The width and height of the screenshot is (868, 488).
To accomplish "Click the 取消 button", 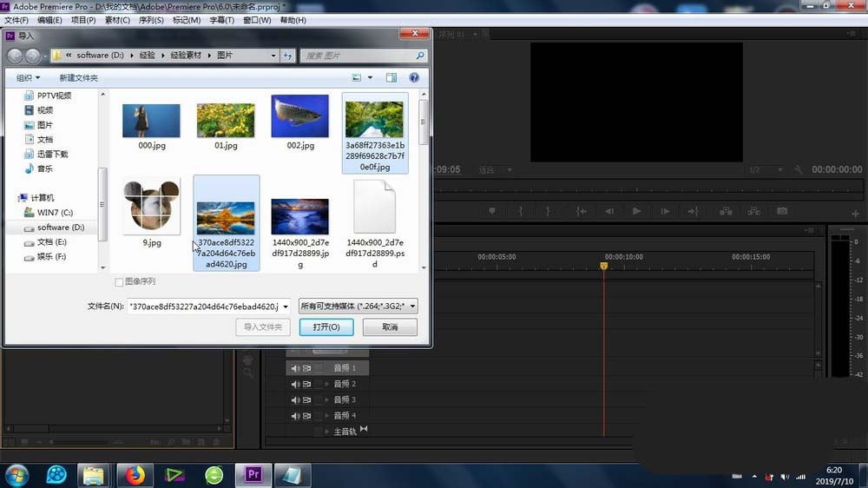I will [x=390, y=326].
